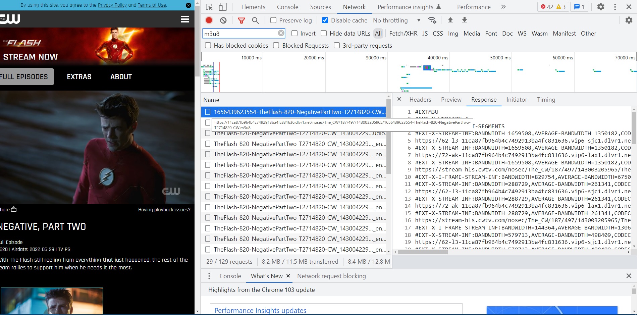The width and height of the screenshot is (644, 315).
Task: Click the request list vertical scrollbar
Action: (x=388, y=136)
